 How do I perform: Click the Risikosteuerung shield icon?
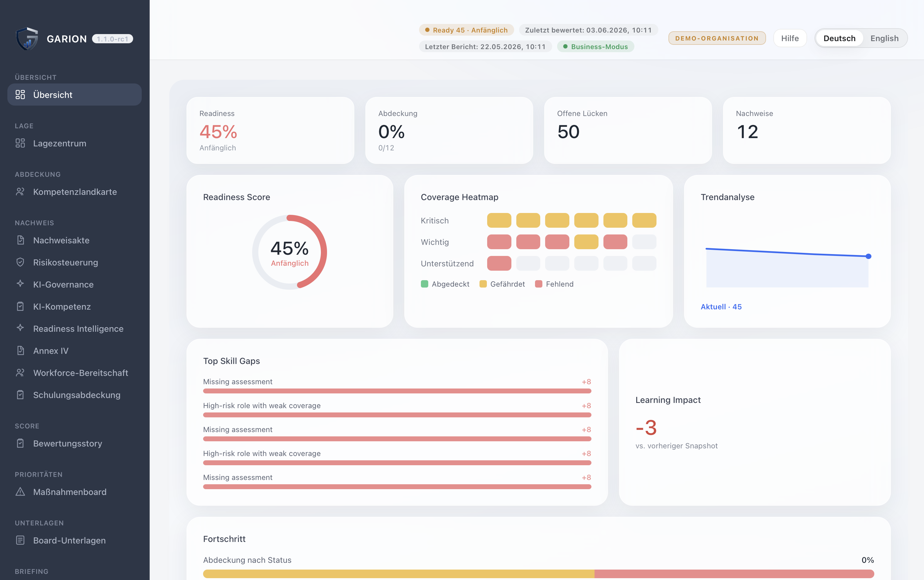point(20,262)
